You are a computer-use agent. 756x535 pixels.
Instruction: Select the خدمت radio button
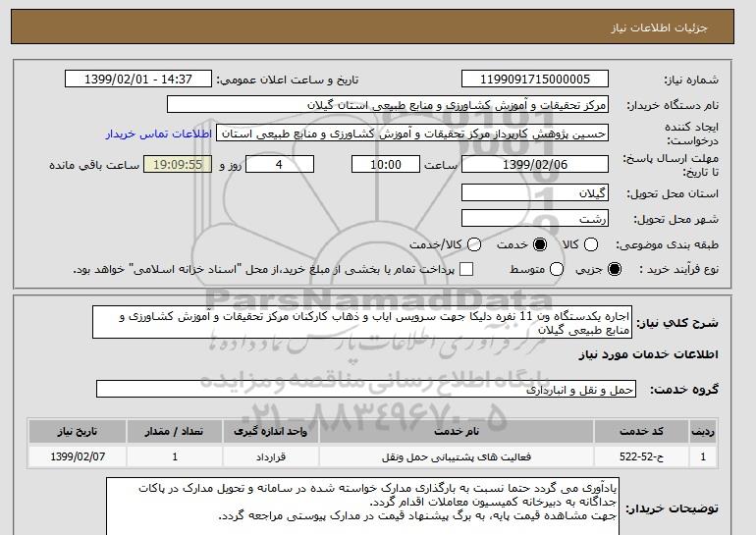point(540,244)
